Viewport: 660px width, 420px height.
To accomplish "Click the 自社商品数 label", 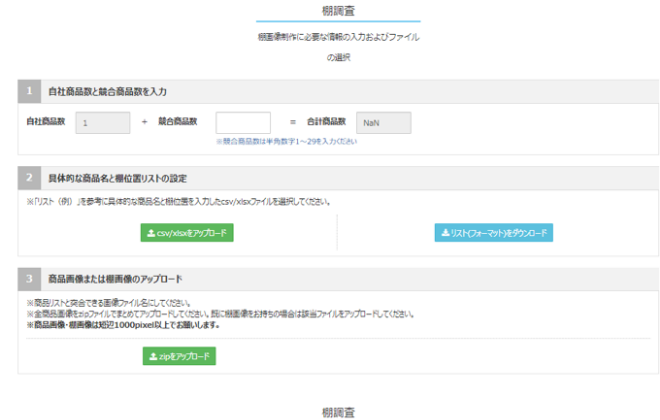I will coord(46,122).
